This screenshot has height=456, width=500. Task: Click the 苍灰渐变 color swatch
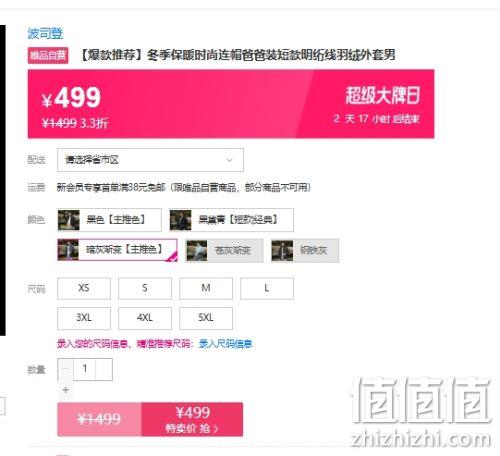click(x=224, y=250)
